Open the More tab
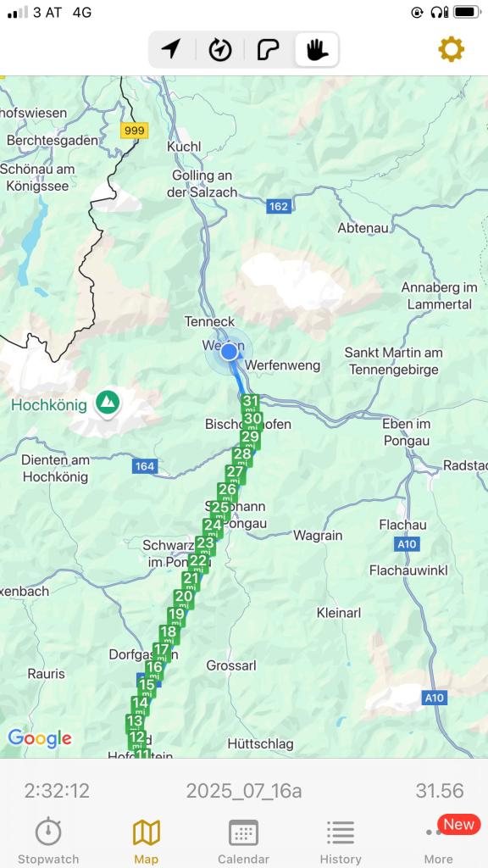Screen dimensions: 488x868 (x=438, y=840)
